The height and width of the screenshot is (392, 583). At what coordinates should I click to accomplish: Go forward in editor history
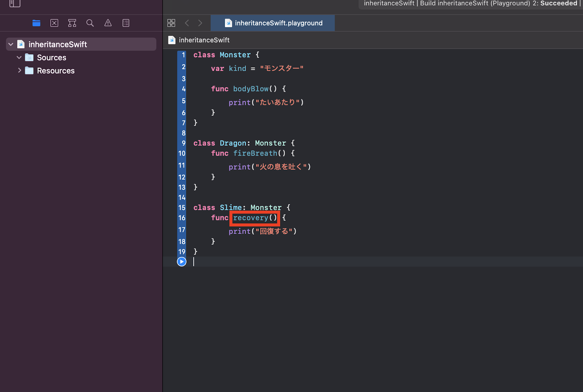click(200, 23)
